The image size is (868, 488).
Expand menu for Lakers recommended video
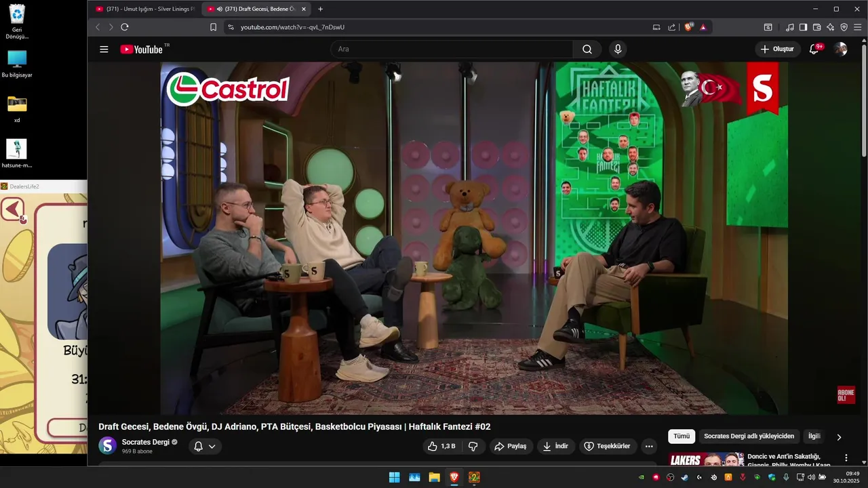tap(846, 458)
